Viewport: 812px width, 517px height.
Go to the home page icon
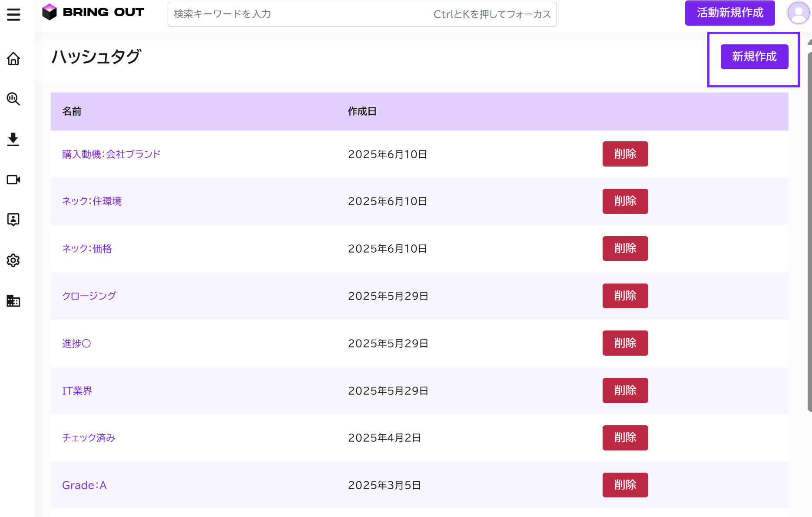pos(13,59)
